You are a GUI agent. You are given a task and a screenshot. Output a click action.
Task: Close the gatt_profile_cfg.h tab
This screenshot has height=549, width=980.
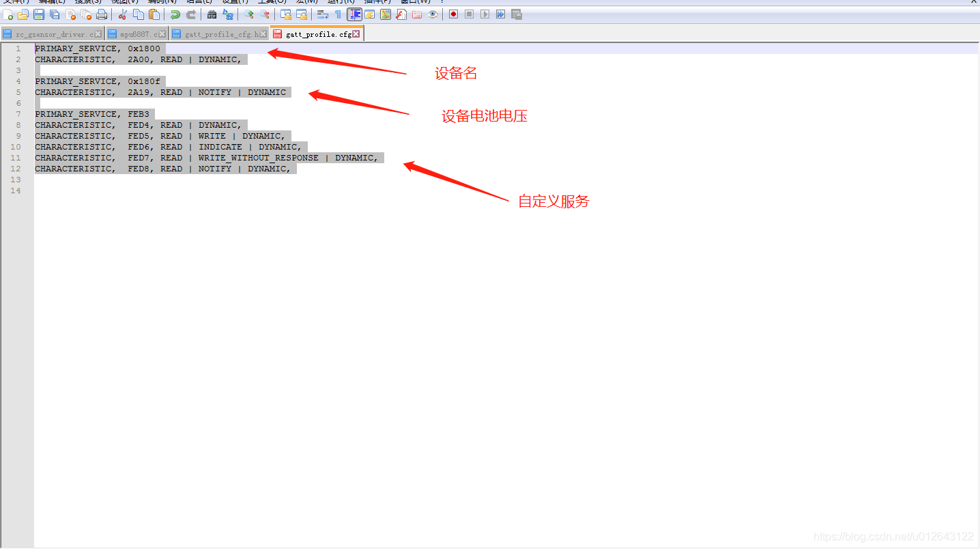[x=263, y=34]
